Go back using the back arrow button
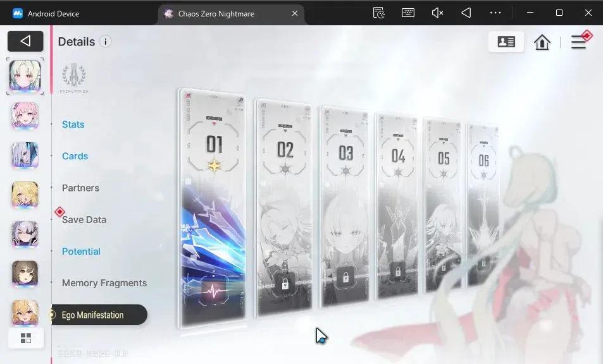 click(x=25, y=41)
